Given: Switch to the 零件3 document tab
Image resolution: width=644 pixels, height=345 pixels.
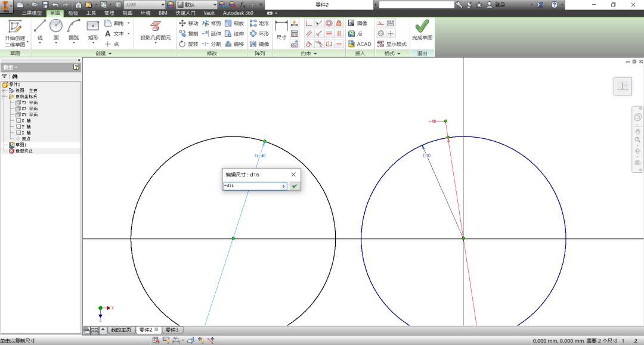Looking at the screenshot, I should 172,330.
